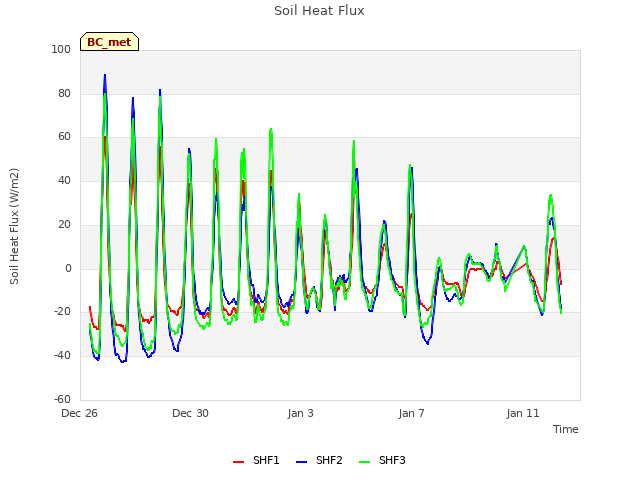Click the 60 y-axis tick label
Screen dimensions: 640x480
pyautogui.click(x=64, y=137)
